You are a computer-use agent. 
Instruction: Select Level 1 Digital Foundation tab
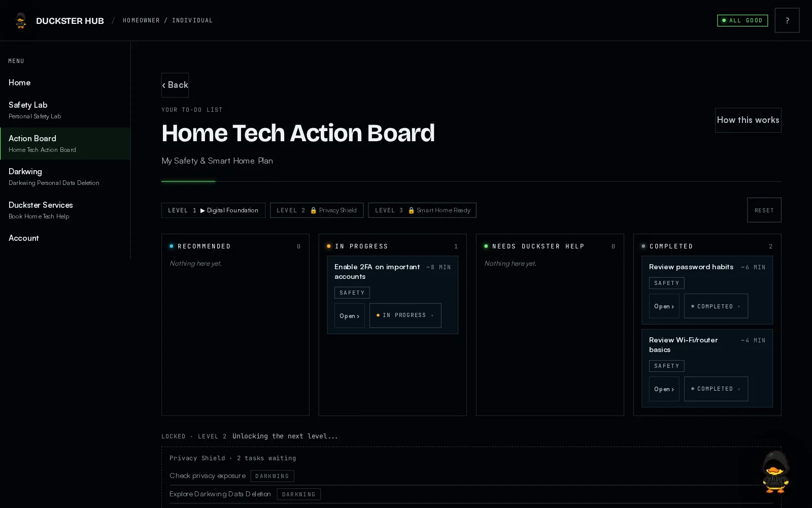(213, 210)
